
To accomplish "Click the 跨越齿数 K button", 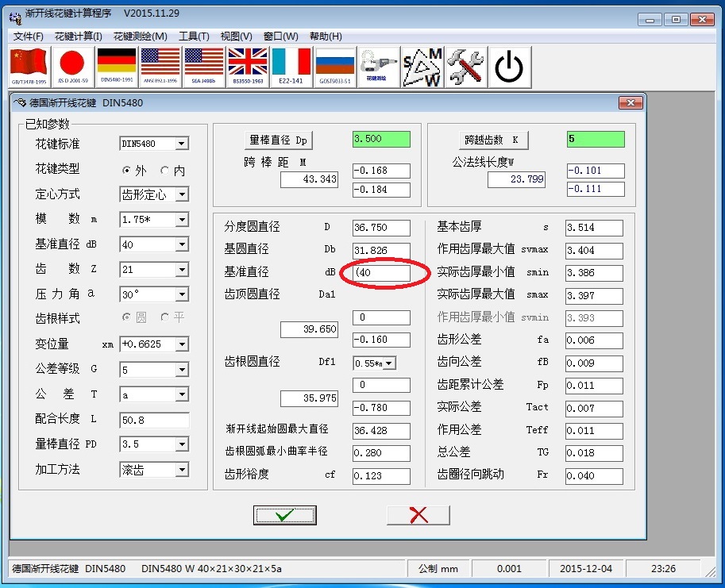I will pyautogui.click(x=494, y=140).
